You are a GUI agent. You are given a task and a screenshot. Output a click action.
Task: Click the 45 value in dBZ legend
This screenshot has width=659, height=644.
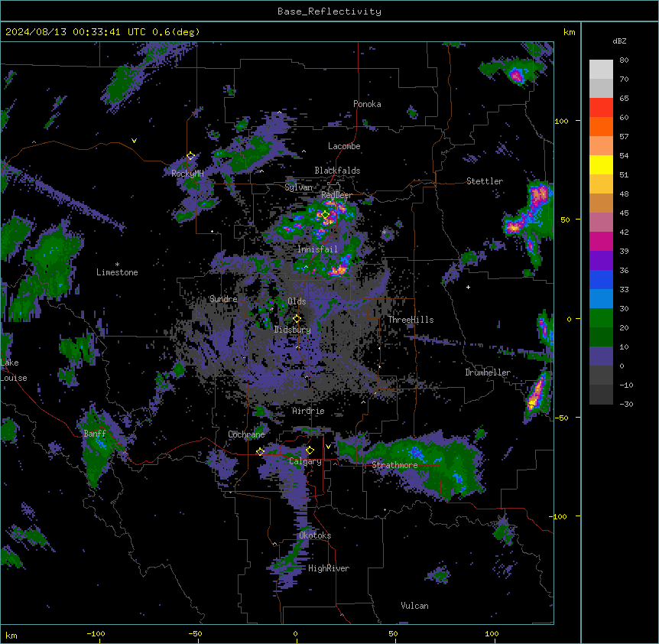point(624,213)
